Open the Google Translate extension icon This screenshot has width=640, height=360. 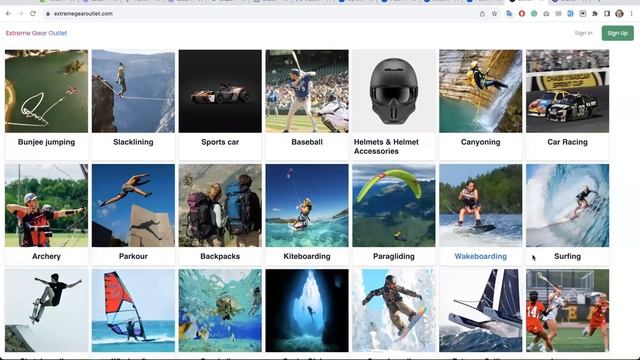[509, 13]
